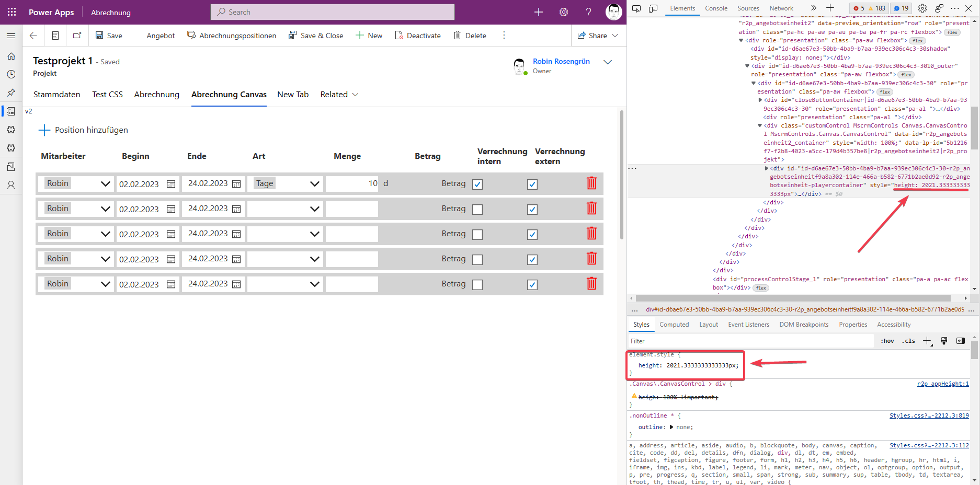Viewport: 980px width, 485px height.
Task: Open the contact person icon in the sidebar
Action: click(x=11, y=185)
